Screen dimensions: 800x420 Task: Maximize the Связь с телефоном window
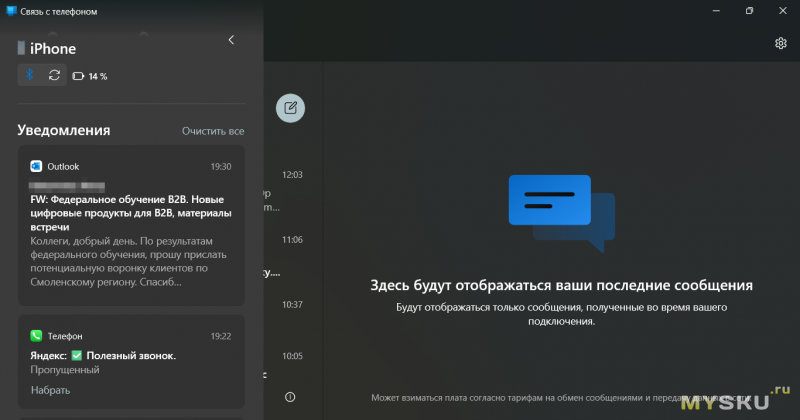click(749, 11)
